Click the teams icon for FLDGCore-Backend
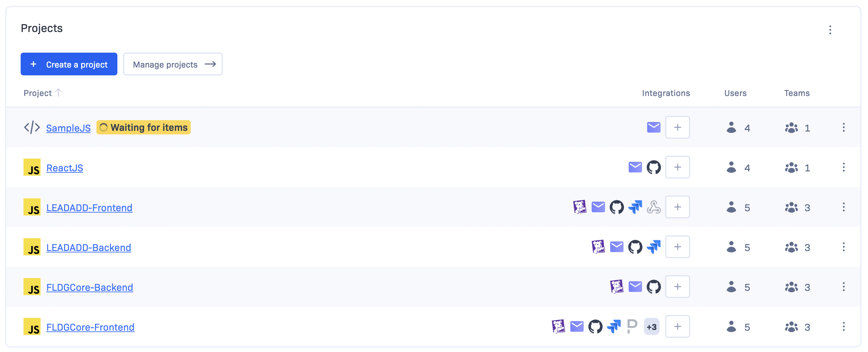The image size is (868, 352). (x=792, y=287)
